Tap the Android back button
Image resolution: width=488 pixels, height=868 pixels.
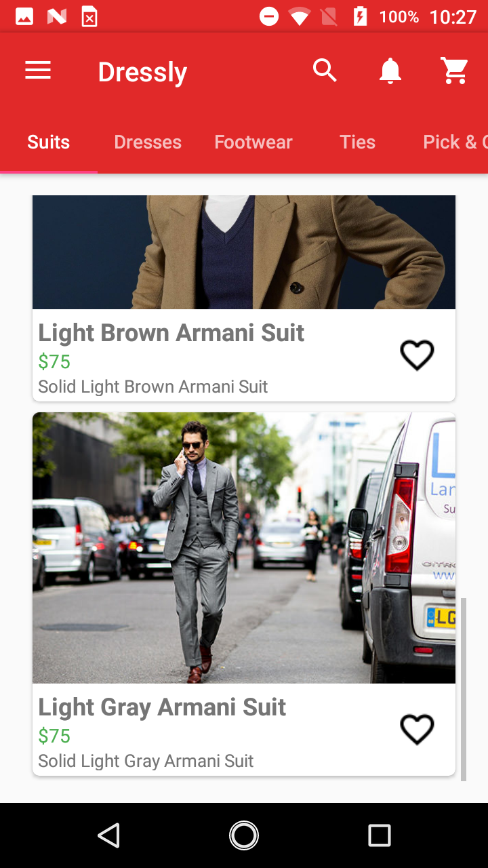[108, 835]
